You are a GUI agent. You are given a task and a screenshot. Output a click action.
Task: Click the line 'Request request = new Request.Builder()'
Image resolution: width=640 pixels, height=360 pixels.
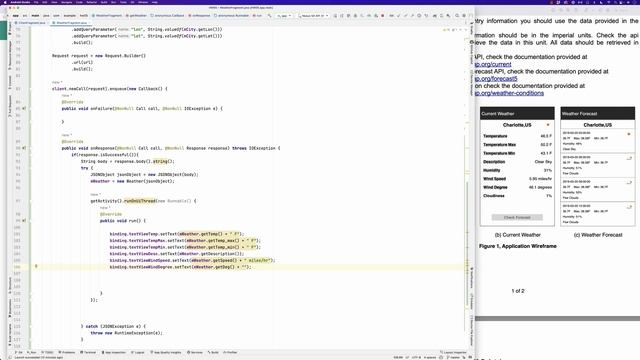(x=99, y=56)
